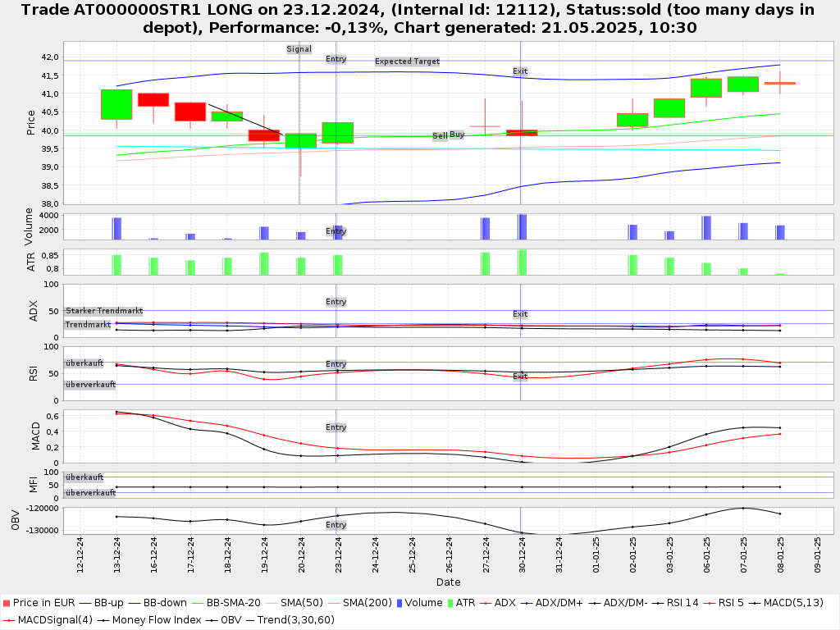This screenshot has height=630, width=840.
Task: Select the RSI 14 legend entry
Action: [x=677, y=603]
